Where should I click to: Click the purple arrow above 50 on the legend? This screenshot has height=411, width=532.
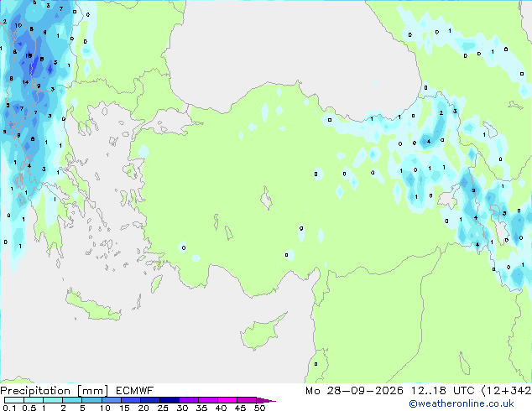click(x=266, y=400)
